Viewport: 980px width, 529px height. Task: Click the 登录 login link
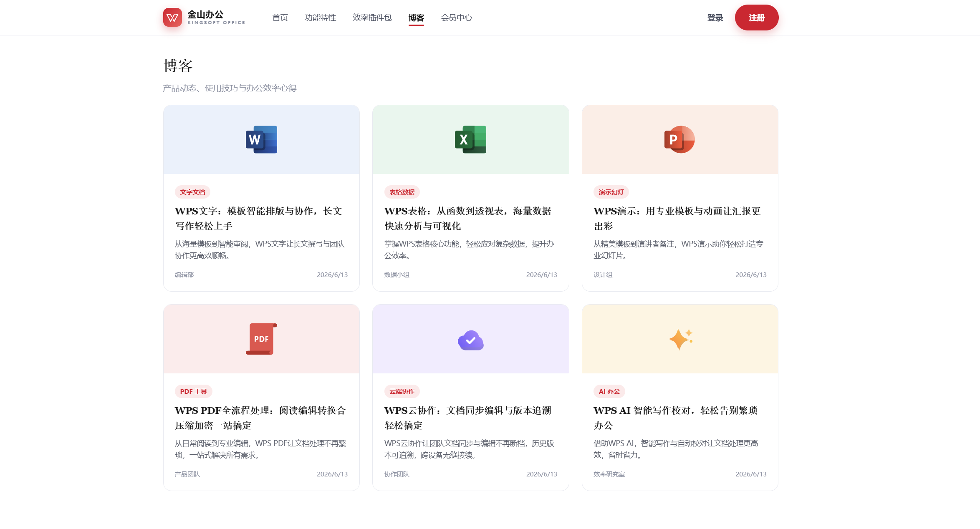715,18
